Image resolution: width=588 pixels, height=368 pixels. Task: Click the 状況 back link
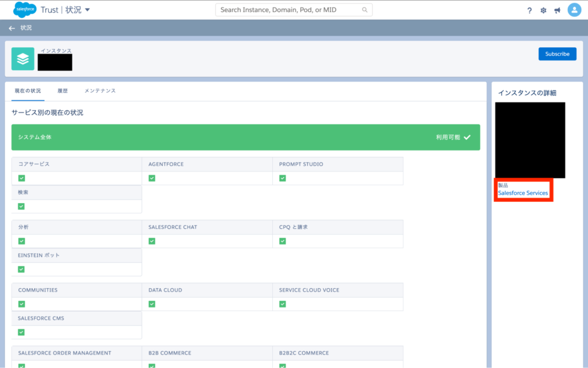(26, 28)
